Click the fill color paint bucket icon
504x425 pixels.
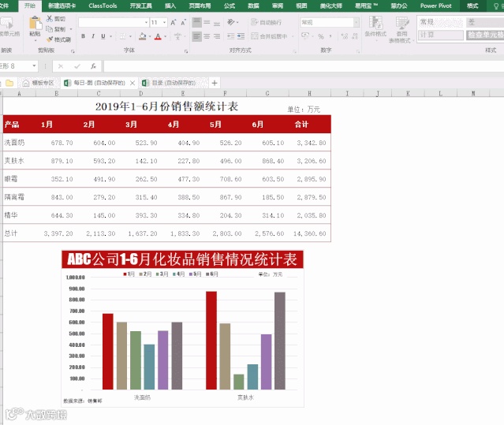(143, 36)
